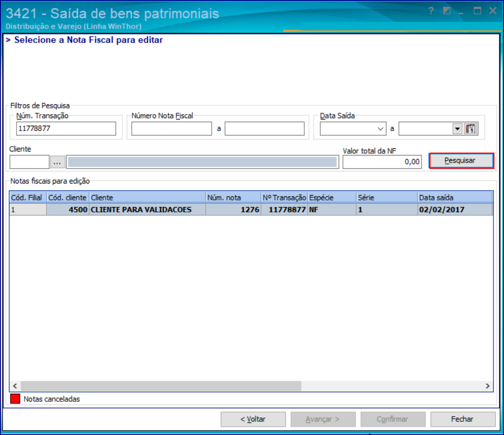Open the second Data Saída date dropdown arrow
The height and width of the screenshot is (435, 504).
pos(457,129)
